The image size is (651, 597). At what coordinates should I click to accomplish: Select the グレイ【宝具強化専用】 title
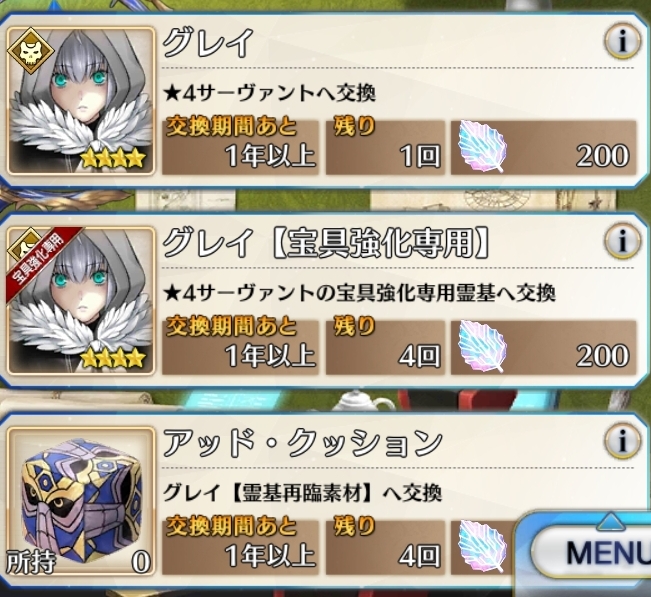point(326,242)
